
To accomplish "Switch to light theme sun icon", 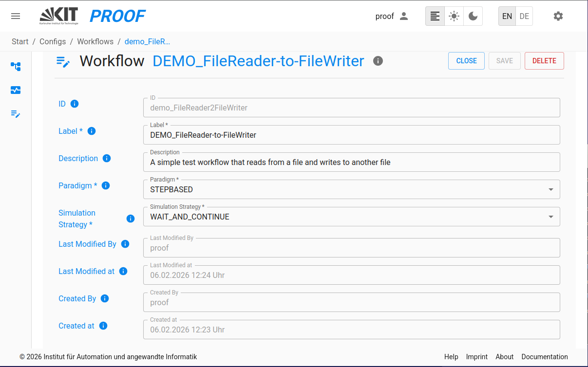I will (x=454, y=16).
